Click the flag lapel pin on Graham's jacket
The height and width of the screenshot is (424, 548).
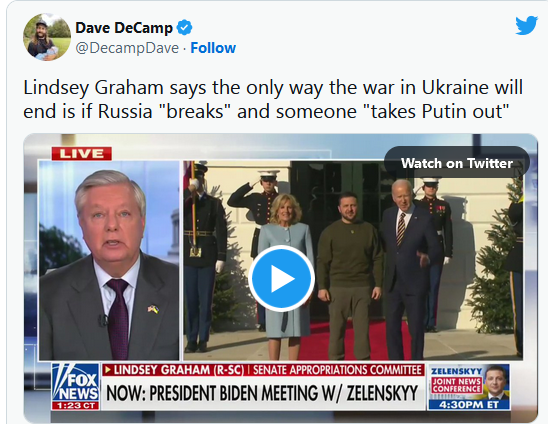click(x=153, y=309)
